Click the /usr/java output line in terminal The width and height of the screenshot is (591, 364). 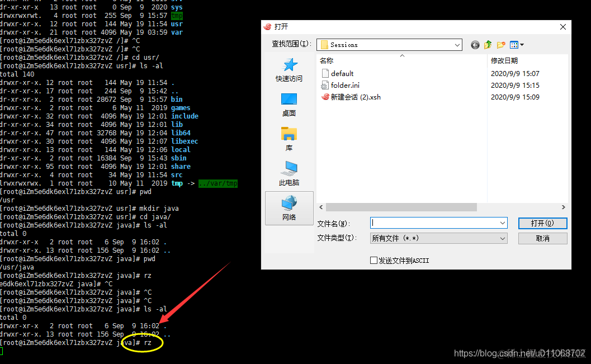click(17, 267)
